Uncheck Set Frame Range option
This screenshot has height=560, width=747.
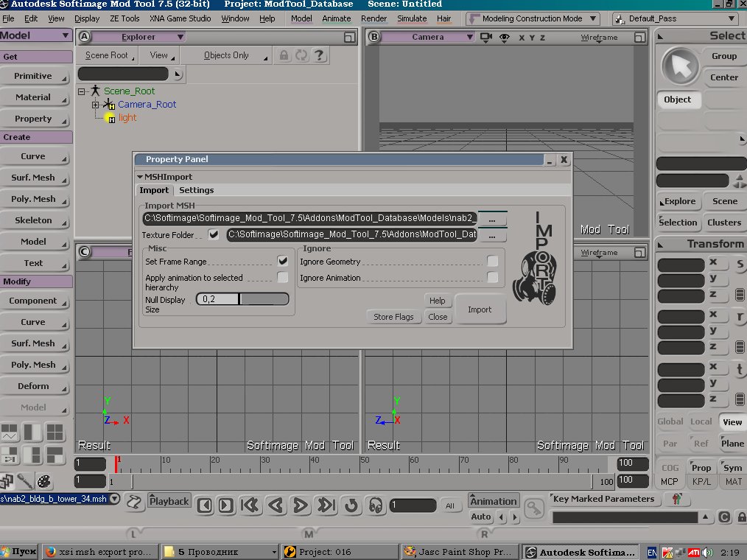point(282,261)
